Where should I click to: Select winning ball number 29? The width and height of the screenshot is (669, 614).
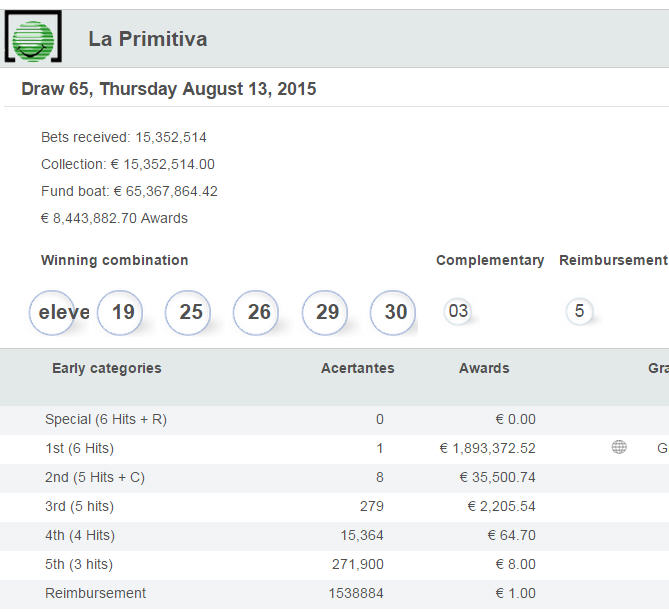coord(325,312)
